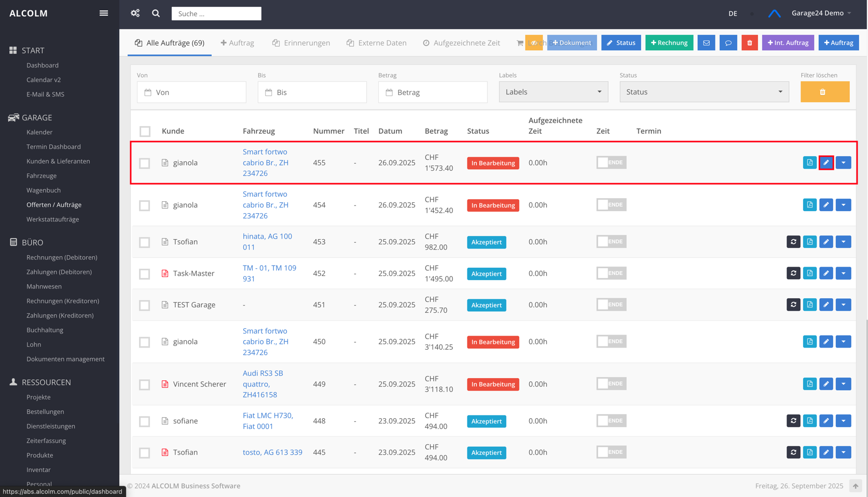Click the speech bubble message button

point(728,43)
